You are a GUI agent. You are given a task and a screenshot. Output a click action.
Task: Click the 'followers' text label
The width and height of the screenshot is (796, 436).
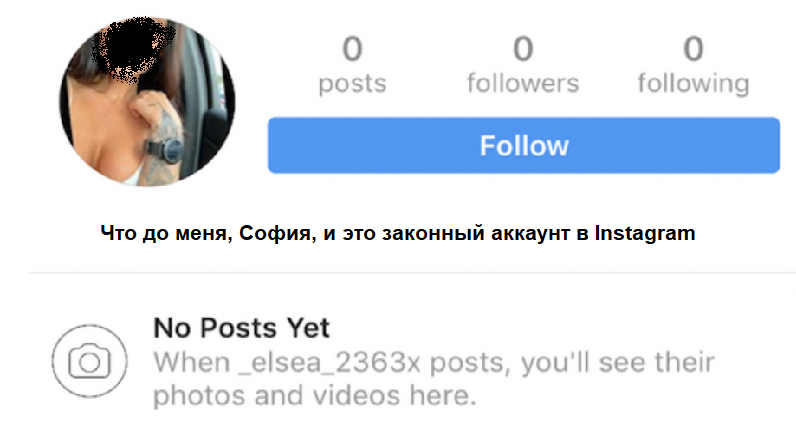coord(523,83)
